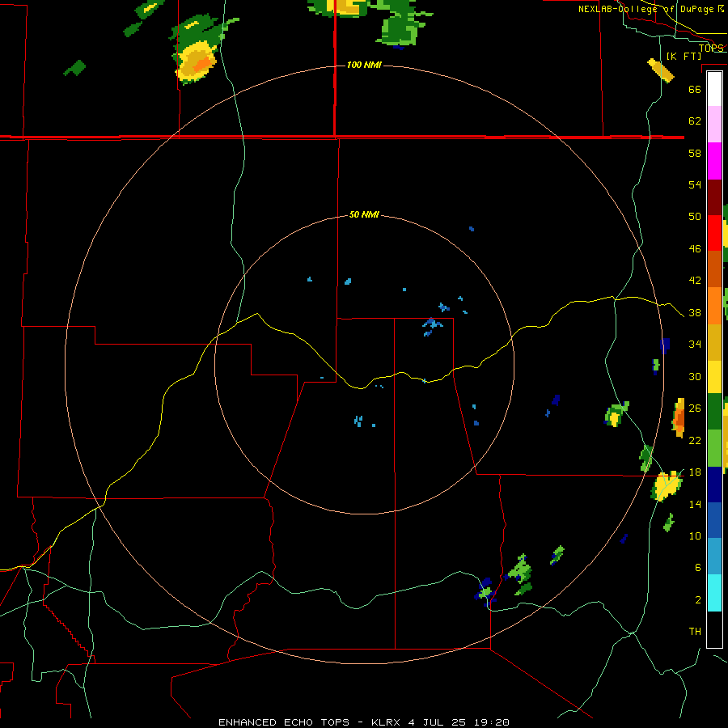The image size is (728, 728).
Task: Click the legend value 50
Action: 695,216
